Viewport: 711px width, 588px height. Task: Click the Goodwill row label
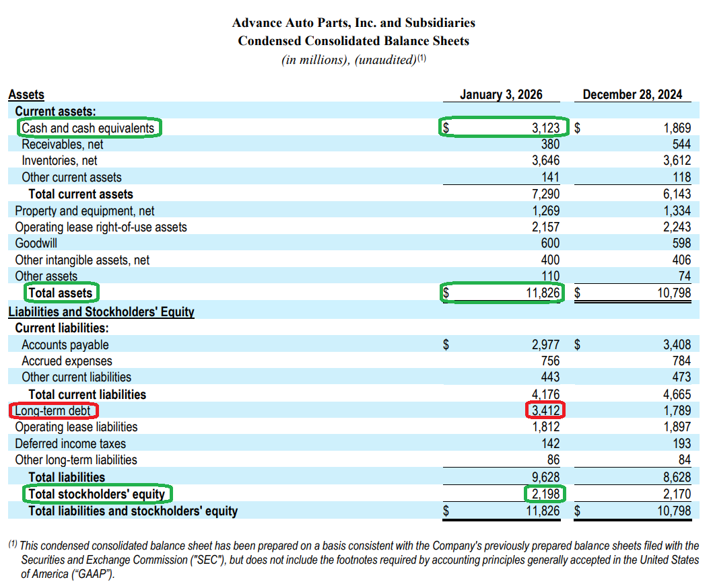36,244
